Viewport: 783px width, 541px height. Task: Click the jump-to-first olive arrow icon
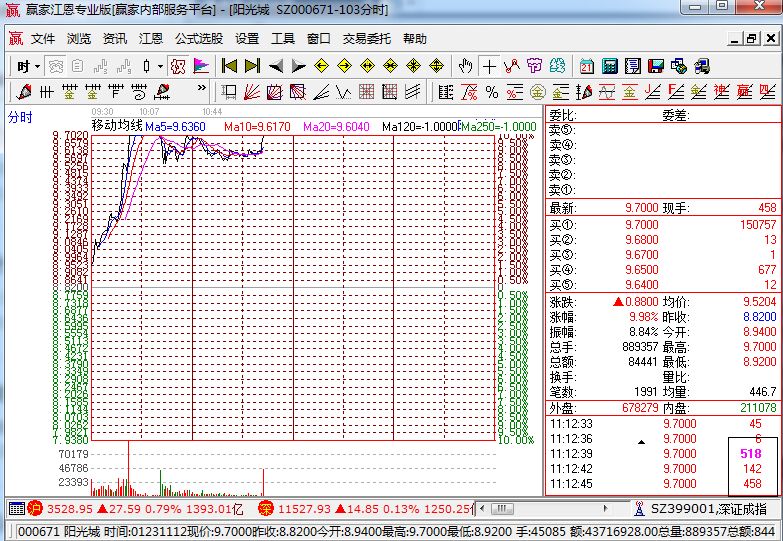coord(229,66)
